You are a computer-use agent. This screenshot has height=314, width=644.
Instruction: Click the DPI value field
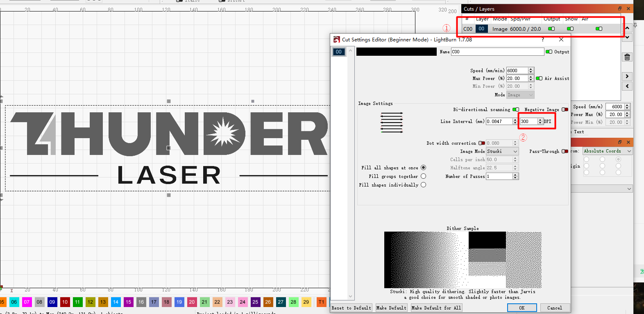coord(528,121)
